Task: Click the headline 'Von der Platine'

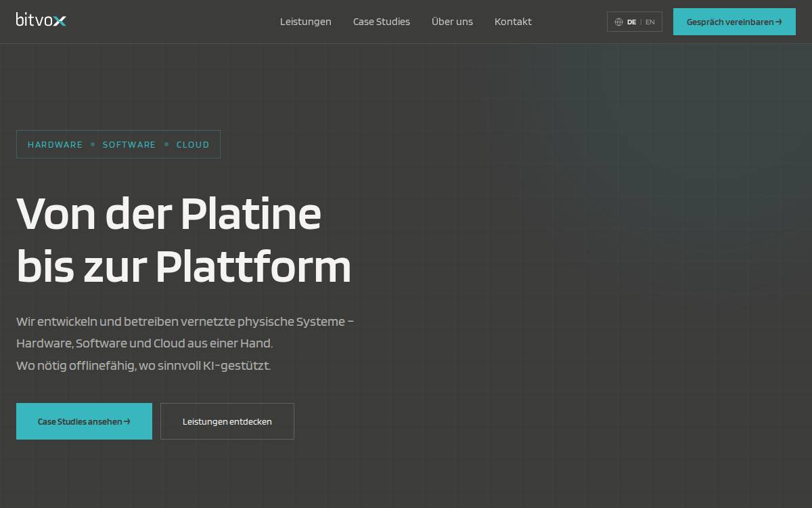Action: click(x=168, y=213)
